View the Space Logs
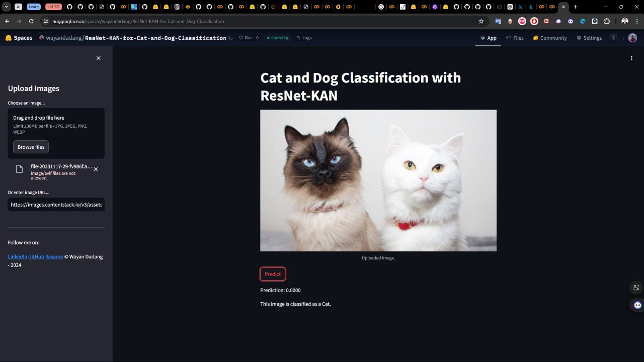Image resolution: width=644 pixels, height=362 pixels. click(x=304, y=38)
